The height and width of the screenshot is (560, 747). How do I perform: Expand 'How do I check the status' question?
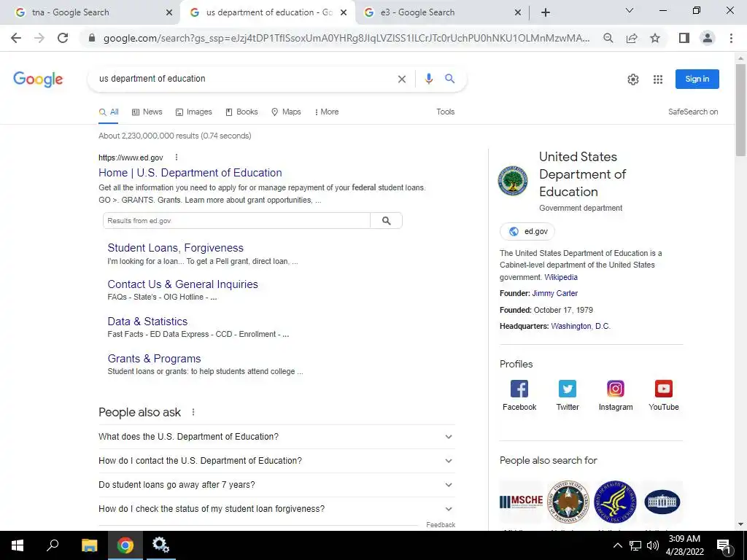coord(276,508)
